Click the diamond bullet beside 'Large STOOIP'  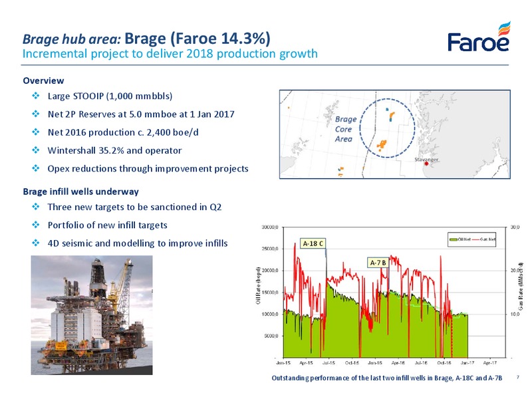click(36, 96)
